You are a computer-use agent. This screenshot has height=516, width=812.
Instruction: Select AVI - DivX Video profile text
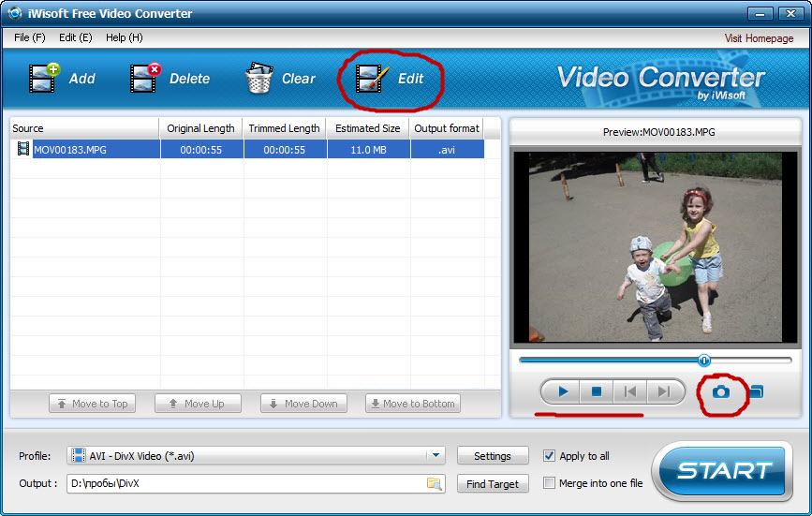coord(141,456)
